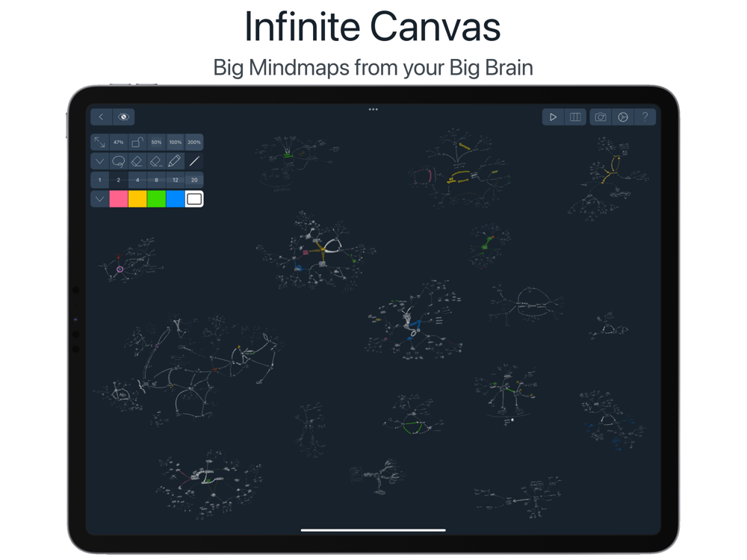Select the dashed-underline eraser tool
Viewport: 747px width, 560px height.
(x=156, y=161)
